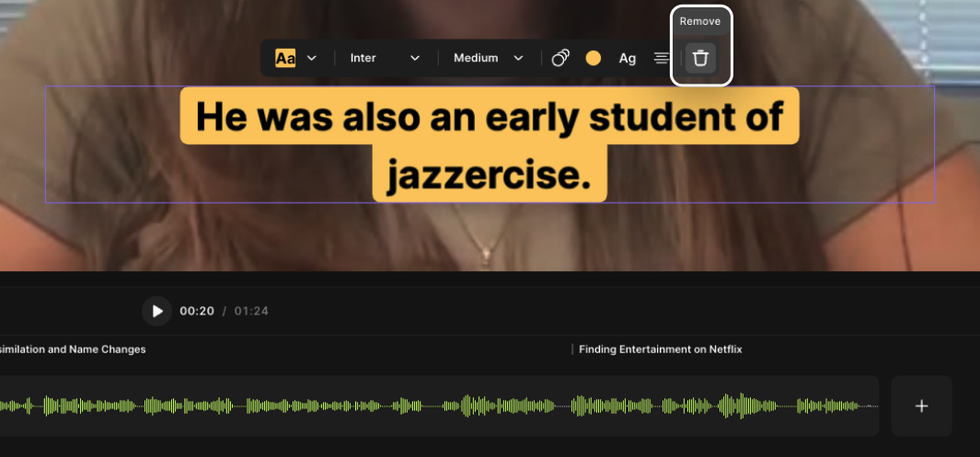Click the text alignment lines icon

point(662,58)
